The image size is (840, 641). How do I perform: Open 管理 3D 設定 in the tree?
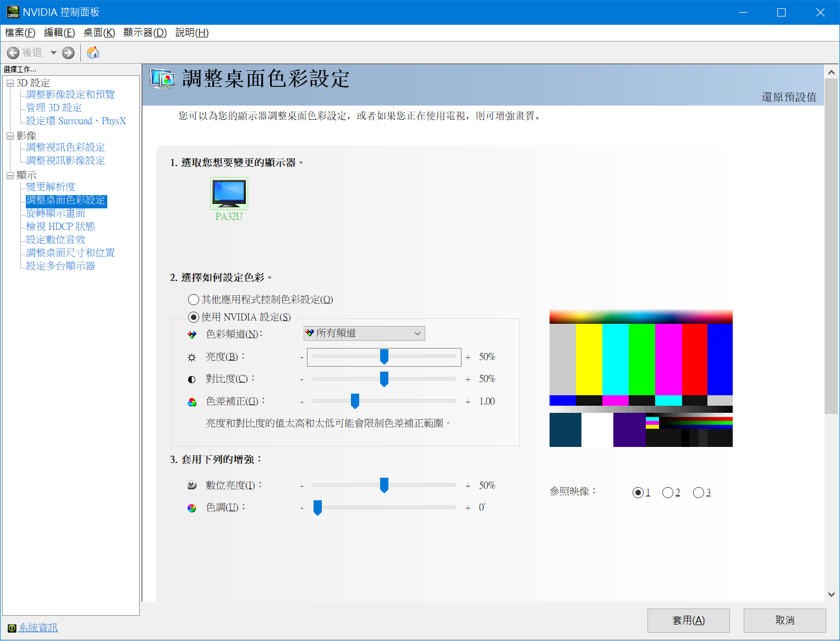(x=54, y=108)
